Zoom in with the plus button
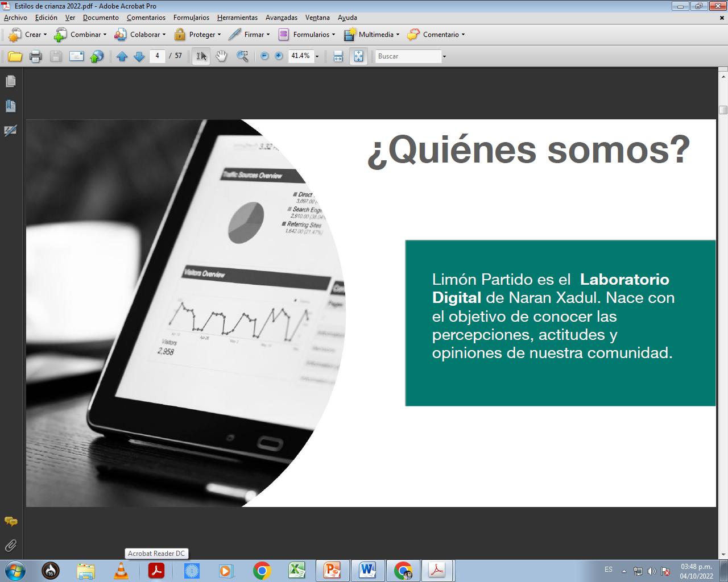This screenshot has height=582, width=728. pyautogui.click(x=279, y=56)
